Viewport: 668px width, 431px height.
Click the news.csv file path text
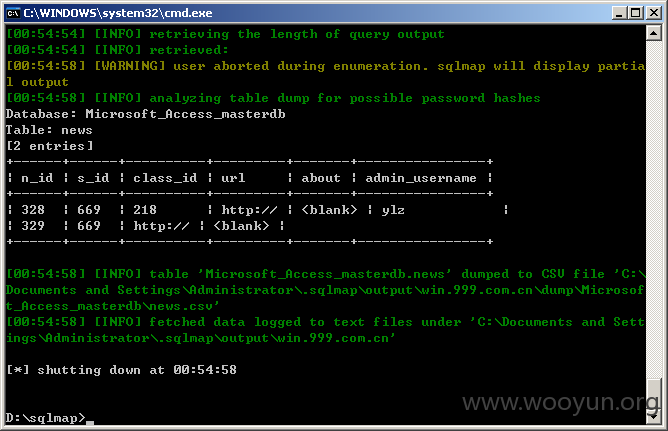point(325,290)
